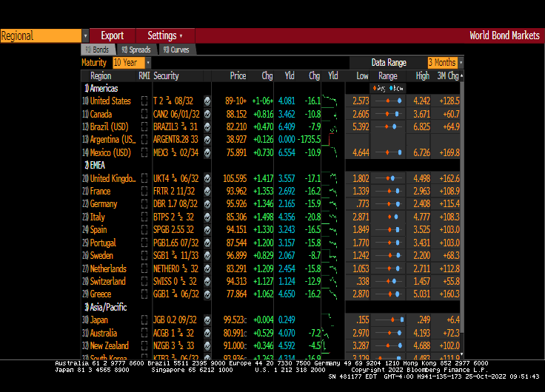Expand the Data Range 3 Months dropdown
Image resolution: width=545 pixels, height=392 pixels.
click(x=445, y=63)
